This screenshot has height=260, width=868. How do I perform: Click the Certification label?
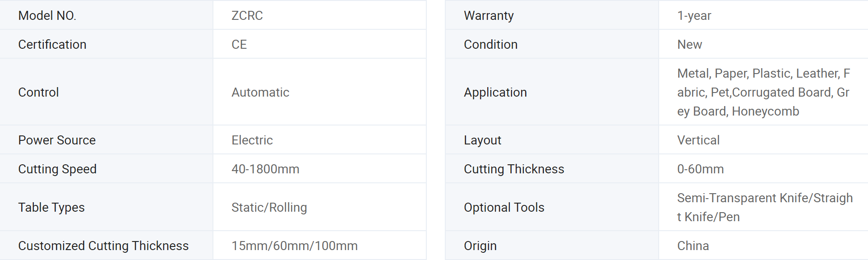pyautogui.click(x=52, y=45)
